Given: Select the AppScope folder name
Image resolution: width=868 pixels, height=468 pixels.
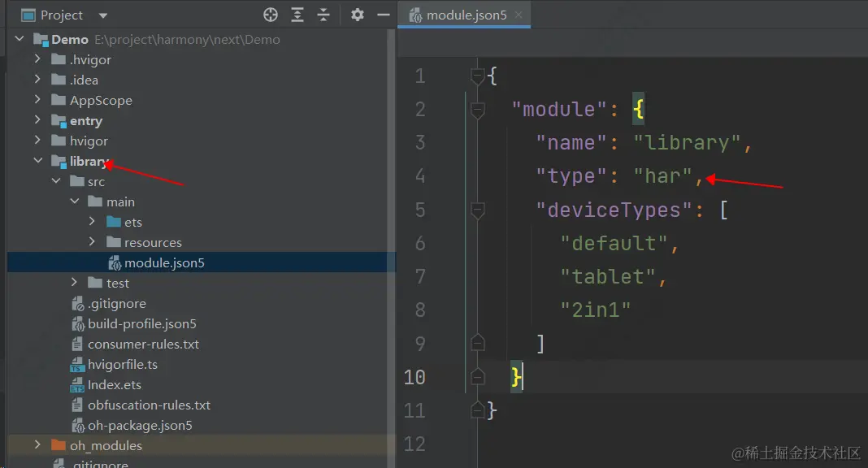Looking at the screenshot, I should pyautogui.click(x=101, y=100).
